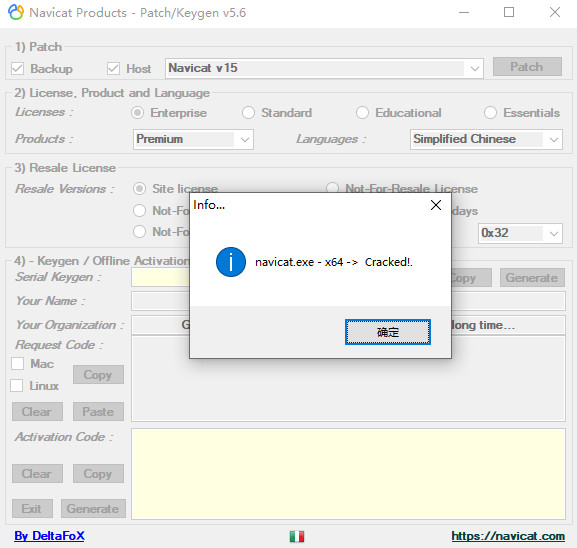577x548 pixels.
Task: Open the Languages Simplified Chinese dropdown
Action: [486, 139]
